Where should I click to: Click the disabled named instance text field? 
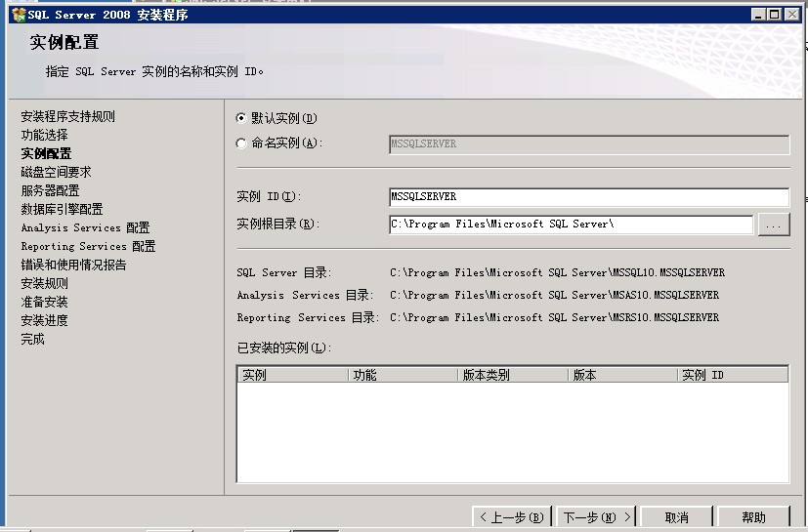click(588, 143)
